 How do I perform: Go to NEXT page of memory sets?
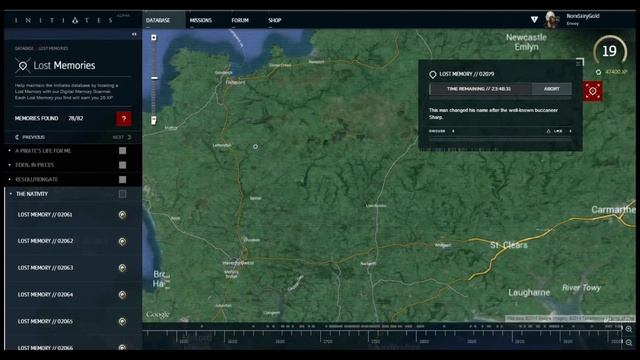click(122, 137)
